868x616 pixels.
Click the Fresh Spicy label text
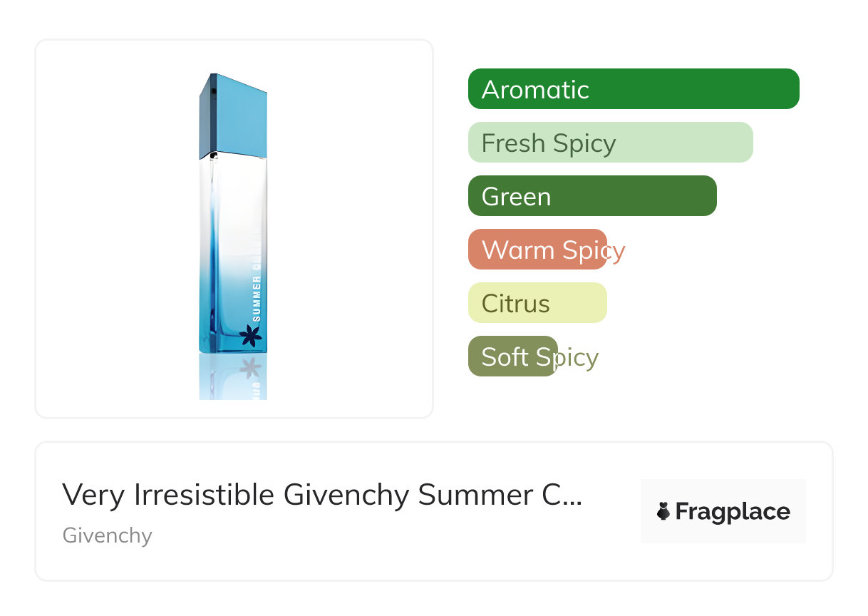click(548, 143)
